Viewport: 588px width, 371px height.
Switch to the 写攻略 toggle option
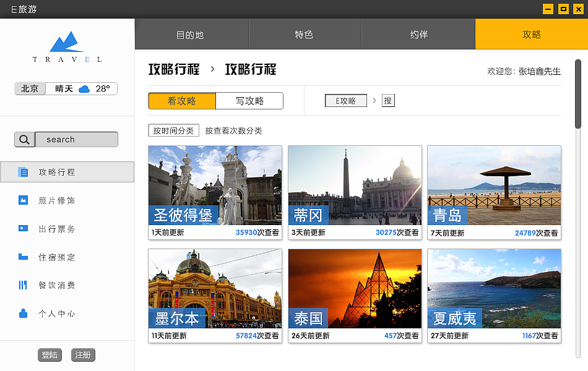[x=249, y=100]
